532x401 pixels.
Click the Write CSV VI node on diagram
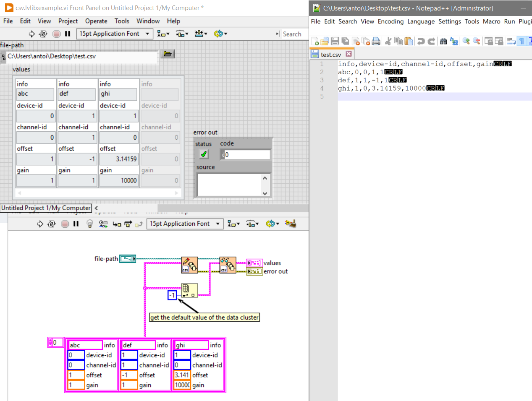[189, 265]
